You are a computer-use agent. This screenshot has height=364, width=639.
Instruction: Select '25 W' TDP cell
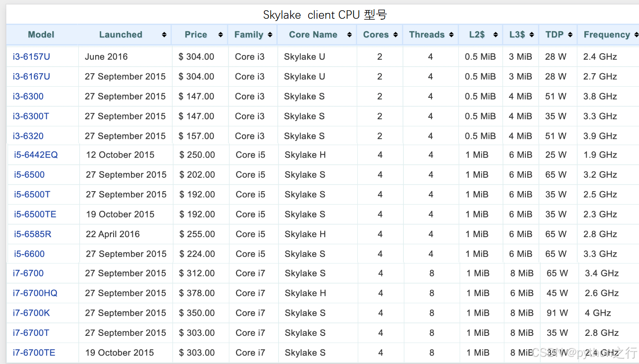click(556, 155)
